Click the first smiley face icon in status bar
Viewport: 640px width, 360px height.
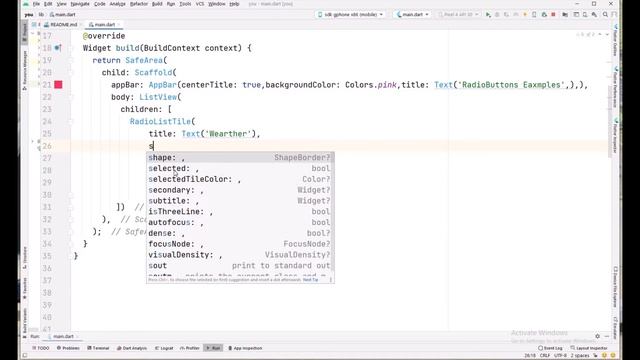click(604, 356)
